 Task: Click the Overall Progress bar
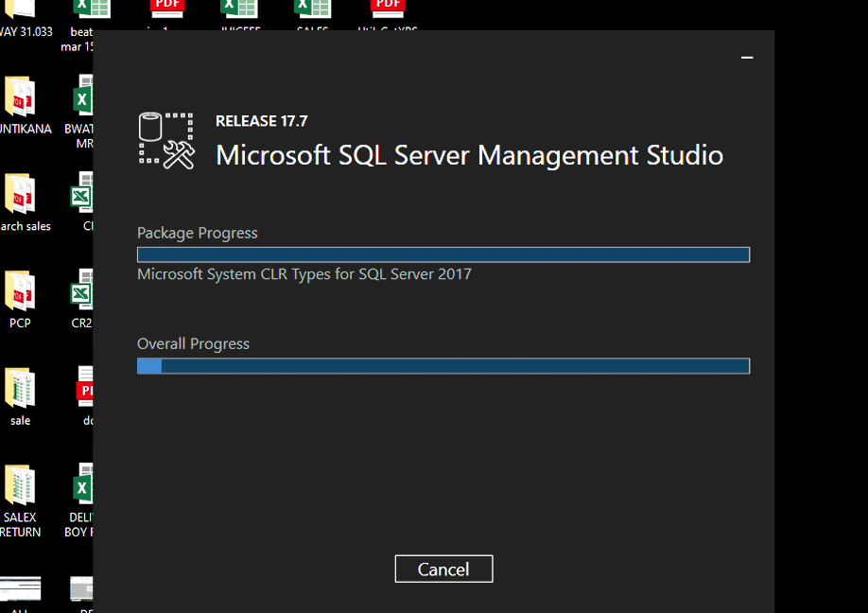pos(443,366)
